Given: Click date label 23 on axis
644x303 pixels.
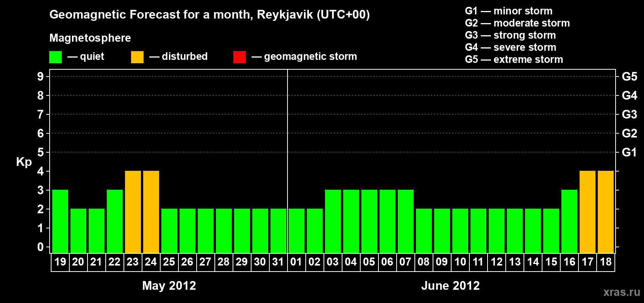Looking at the screenshot, I should (133, 262).
